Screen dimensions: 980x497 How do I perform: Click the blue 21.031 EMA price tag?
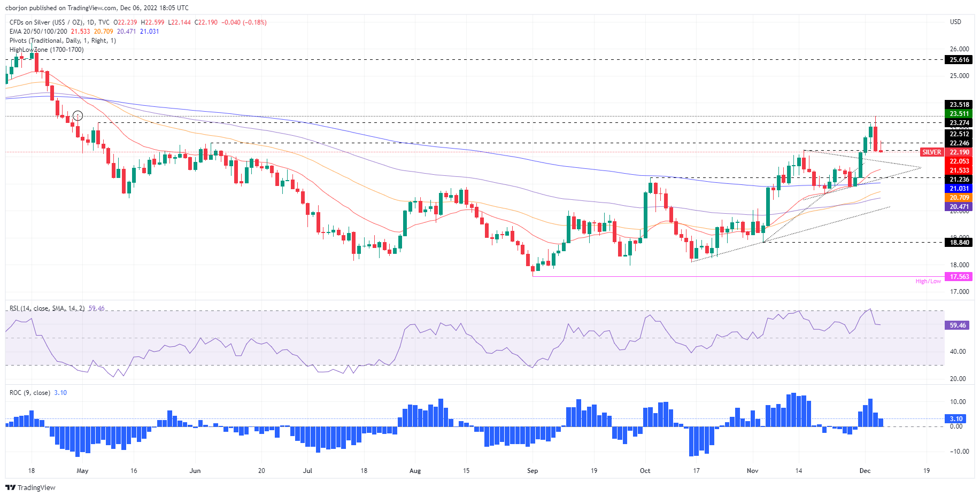(x=959, y=189)
